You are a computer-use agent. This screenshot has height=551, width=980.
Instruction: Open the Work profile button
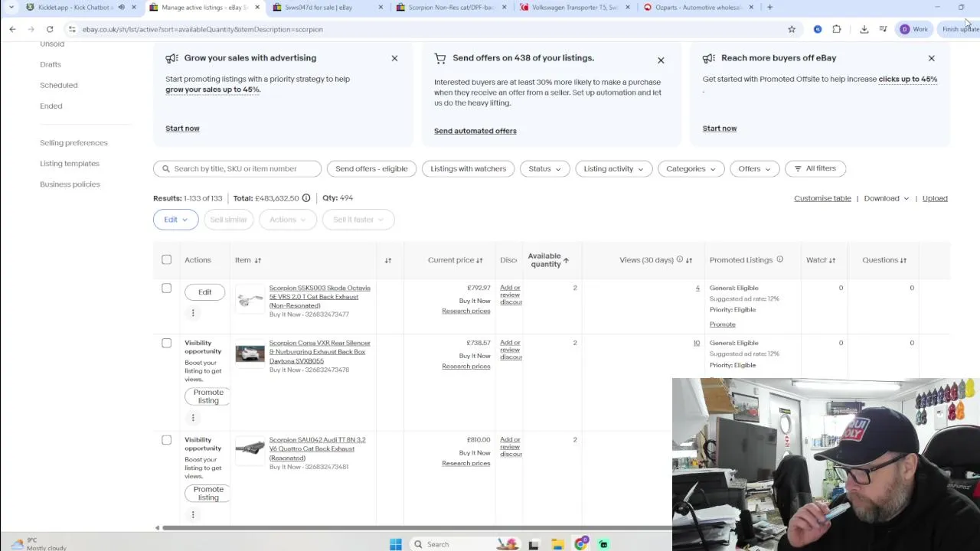point(914,29)
